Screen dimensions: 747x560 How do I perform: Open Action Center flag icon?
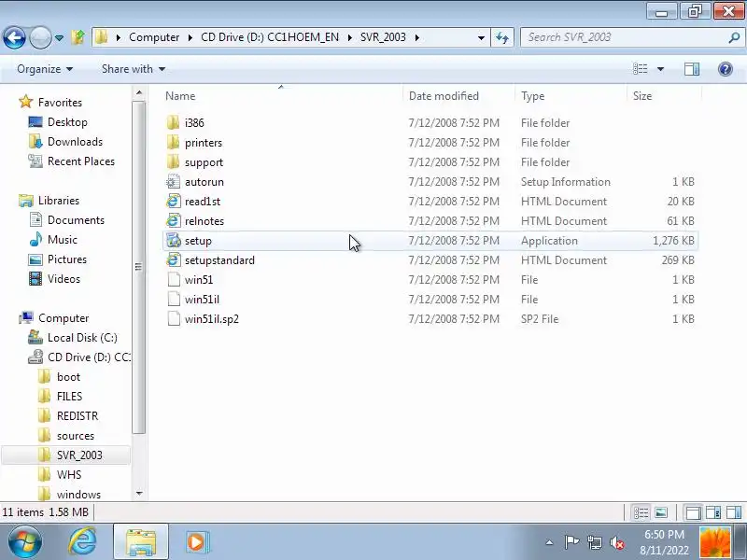(x=571, y=542)
